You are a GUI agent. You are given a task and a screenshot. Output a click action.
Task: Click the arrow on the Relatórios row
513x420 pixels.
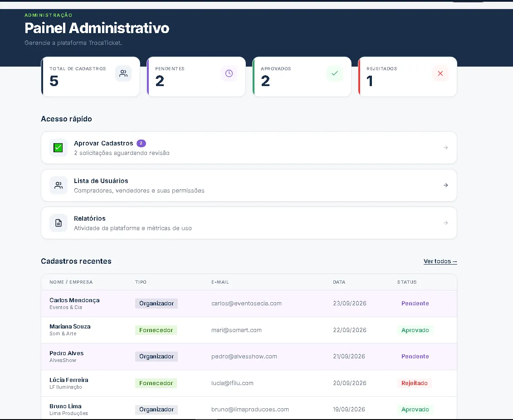point(445,223)
